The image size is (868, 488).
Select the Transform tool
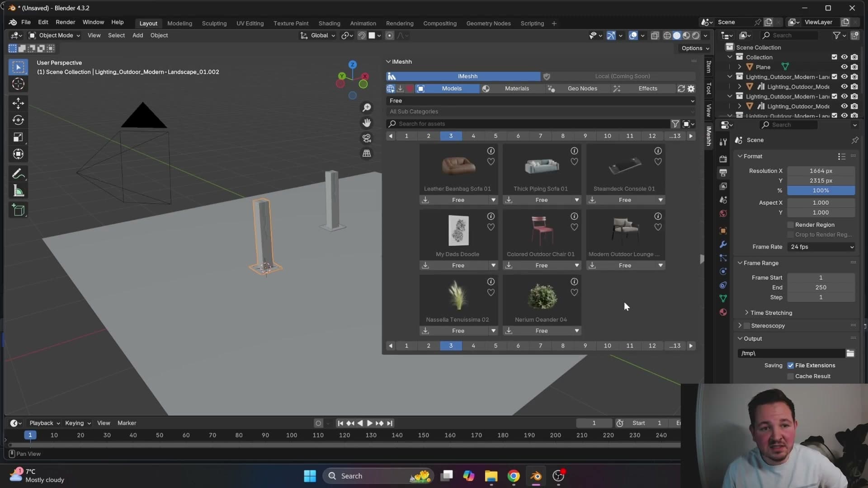pos(18,155)
